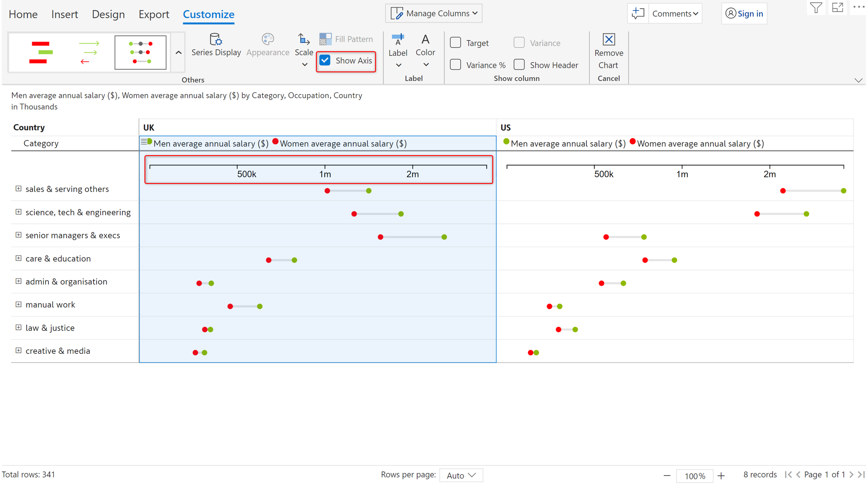The image size is (868, 485).
Task: Open the Manage Columns dropdown
Action: [x=434, y=14]
